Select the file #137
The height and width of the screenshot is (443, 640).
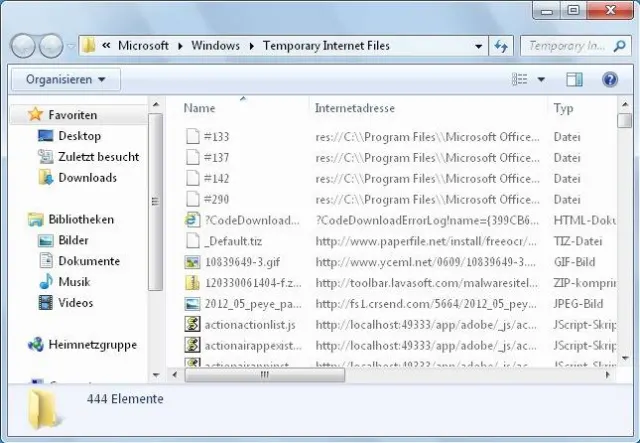click(216, 158)
